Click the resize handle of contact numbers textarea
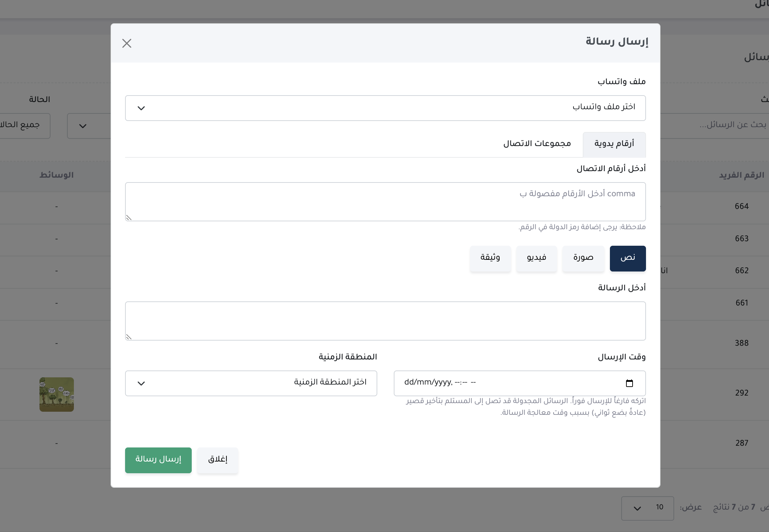The height and width of the screenshot is (532, 769). pyautogui.click(x=129, y=218)
